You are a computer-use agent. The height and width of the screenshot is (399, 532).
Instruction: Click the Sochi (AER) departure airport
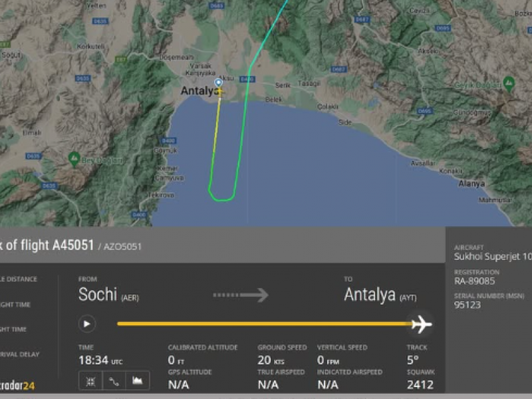coord(108,295)
